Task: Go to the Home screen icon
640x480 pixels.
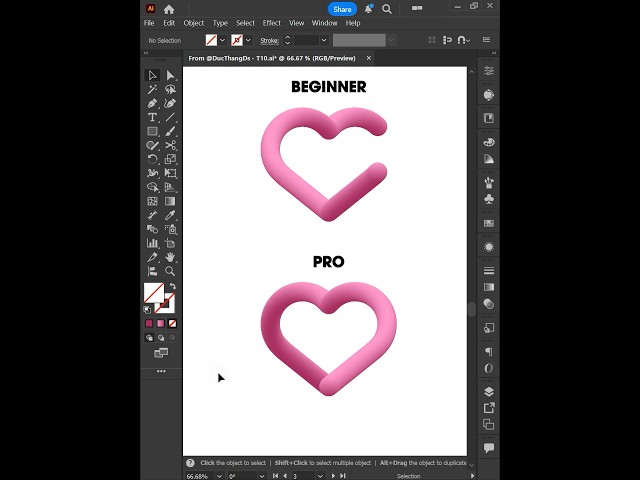Action: 169,9
